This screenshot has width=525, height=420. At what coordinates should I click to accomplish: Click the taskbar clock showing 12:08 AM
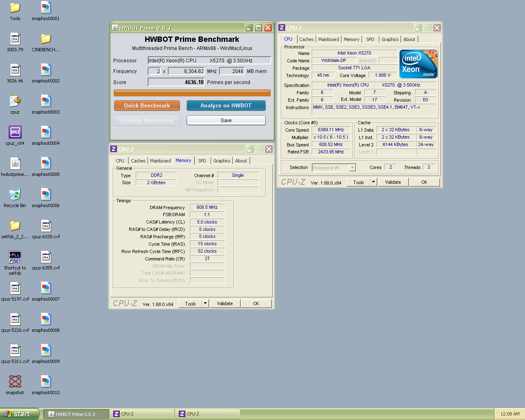[510, 414]
